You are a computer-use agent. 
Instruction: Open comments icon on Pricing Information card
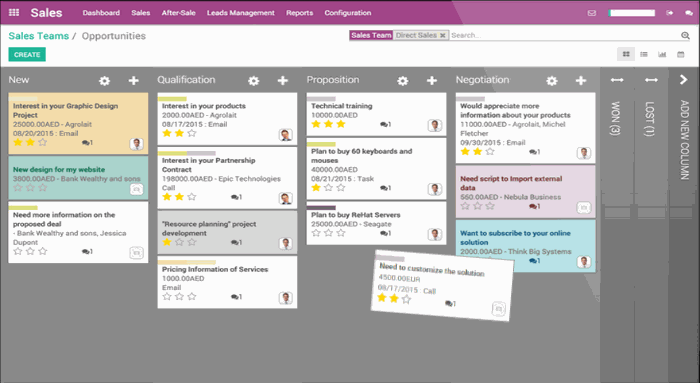[236, 297]
